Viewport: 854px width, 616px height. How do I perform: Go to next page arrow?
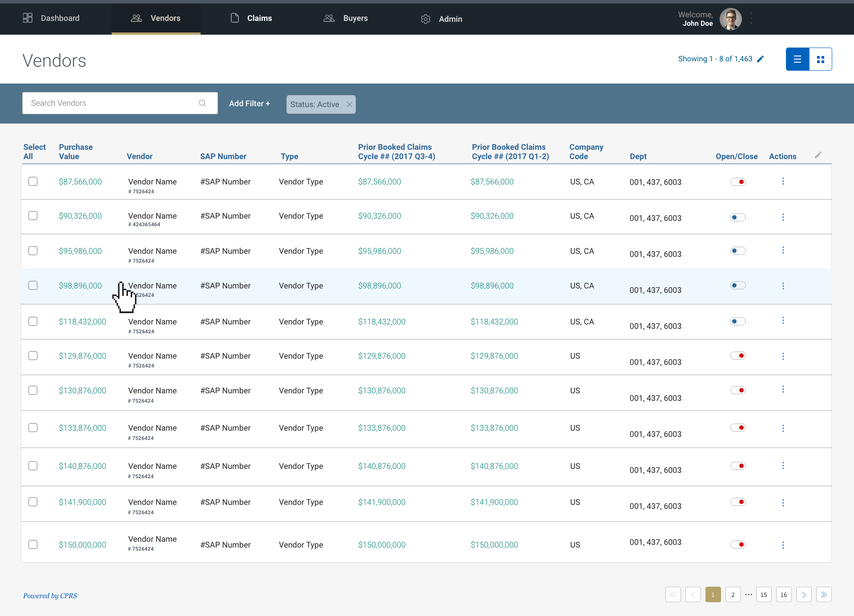[x=804, y=595]
